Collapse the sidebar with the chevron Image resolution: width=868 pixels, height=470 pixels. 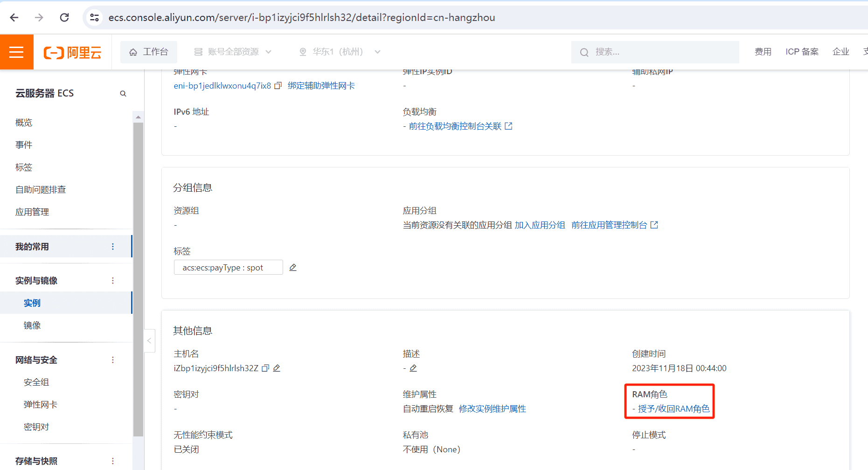point(148,341)
